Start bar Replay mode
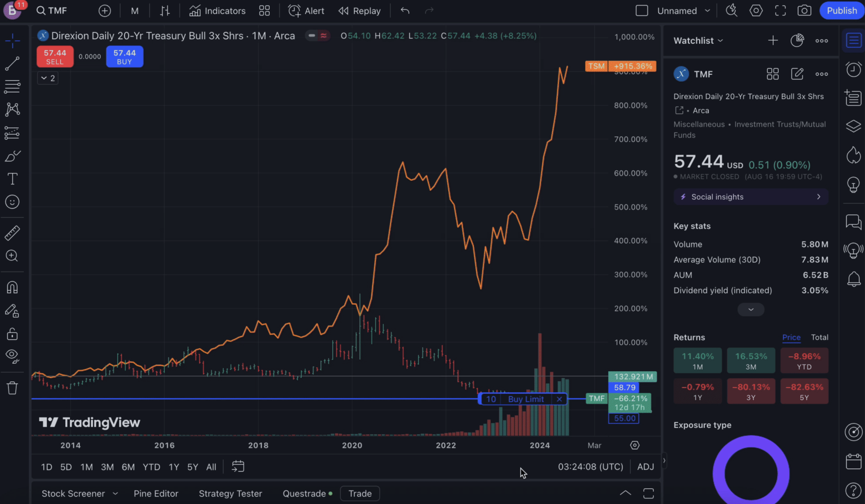Screen dimensions: 865x504 359,11
